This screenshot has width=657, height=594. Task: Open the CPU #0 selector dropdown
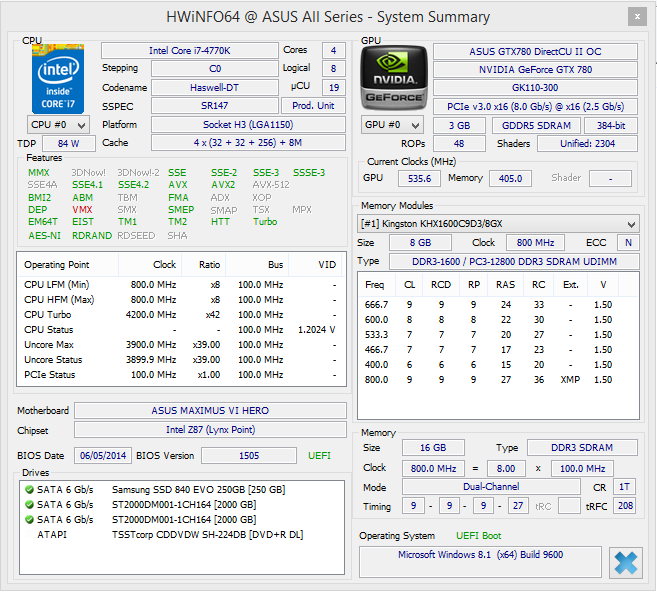(x=58, y=125)
